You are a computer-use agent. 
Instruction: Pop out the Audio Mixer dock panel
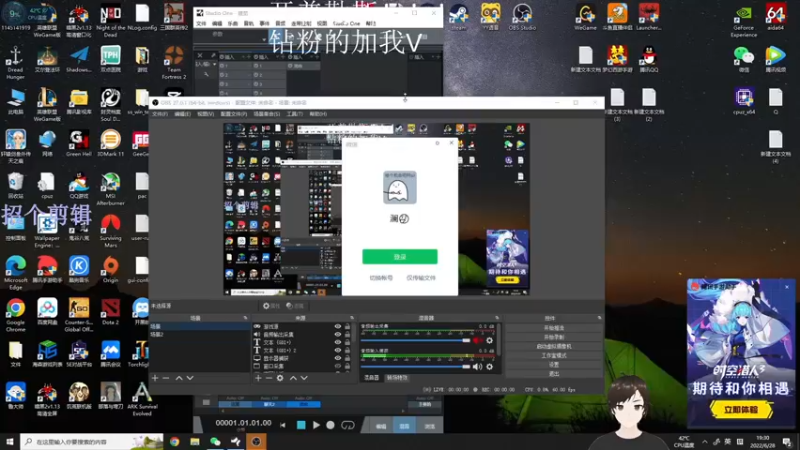pyautogui.click(x=497, y=318)
